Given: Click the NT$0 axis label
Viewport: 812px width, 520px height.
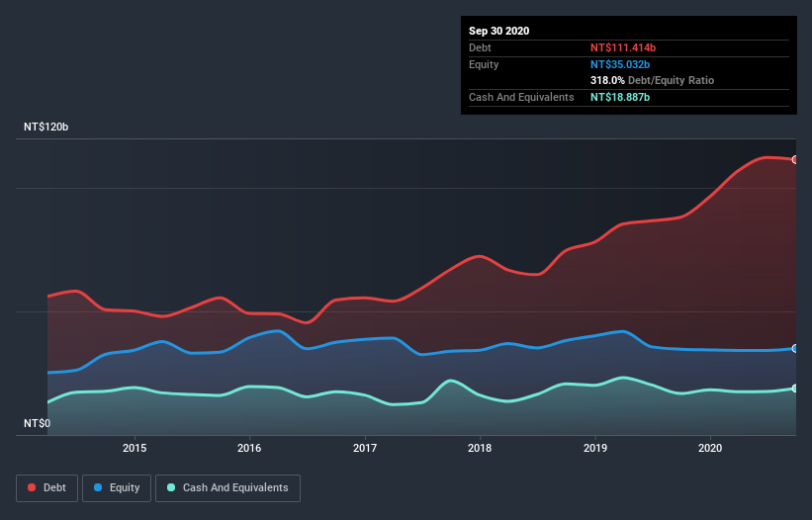Looking at the screenshot, I should coord(38,423).
